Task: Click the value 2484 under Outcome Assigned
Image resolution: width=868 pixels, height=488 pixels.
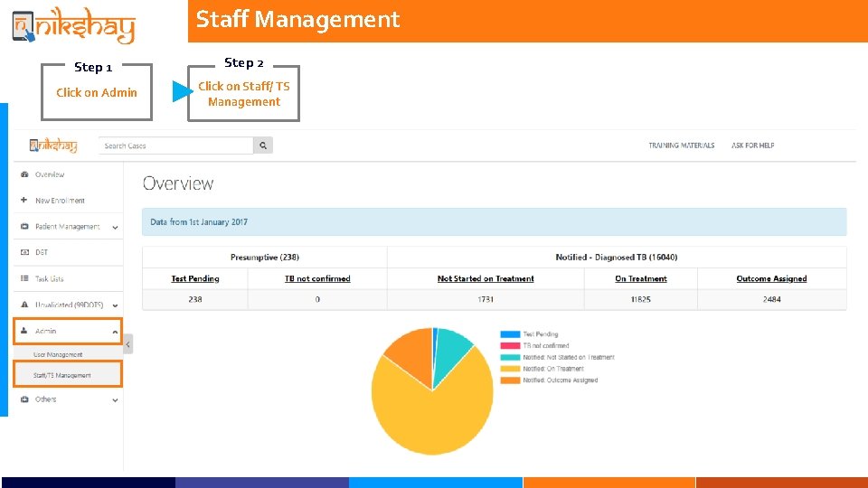Action: [x=771, y=299]
